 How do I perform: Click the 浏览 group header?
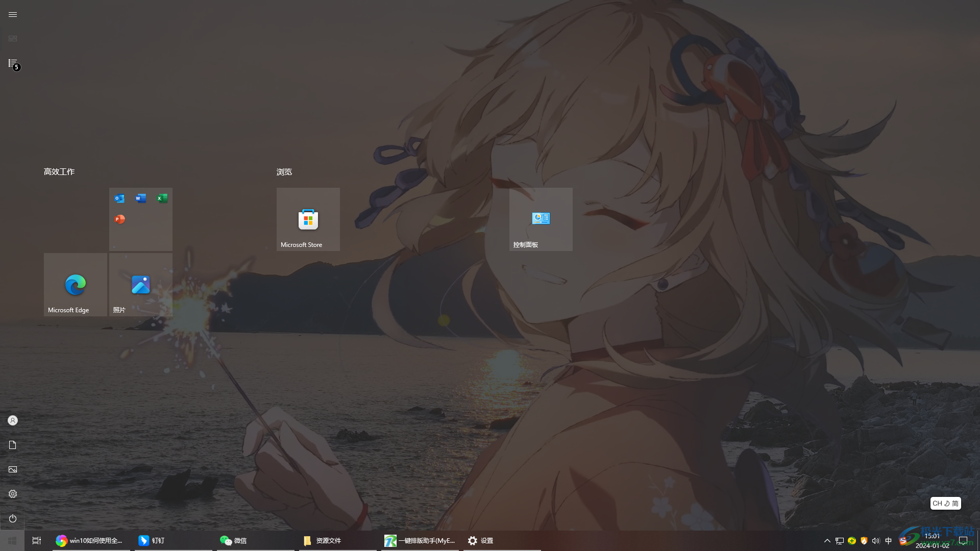click(x=284, y=172)
